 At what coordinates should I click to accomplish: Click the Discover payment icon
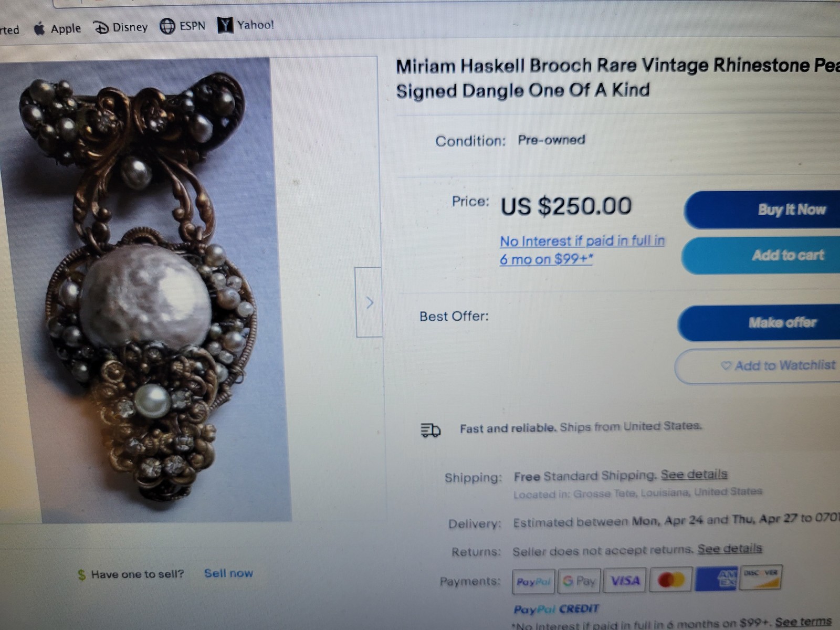760,577
